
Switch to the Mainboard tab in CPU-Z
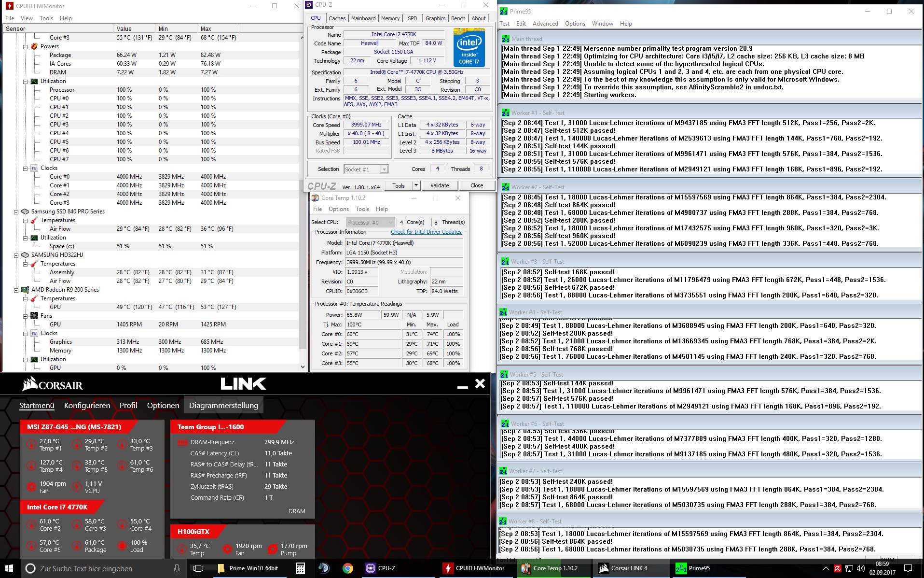point(363,18)
